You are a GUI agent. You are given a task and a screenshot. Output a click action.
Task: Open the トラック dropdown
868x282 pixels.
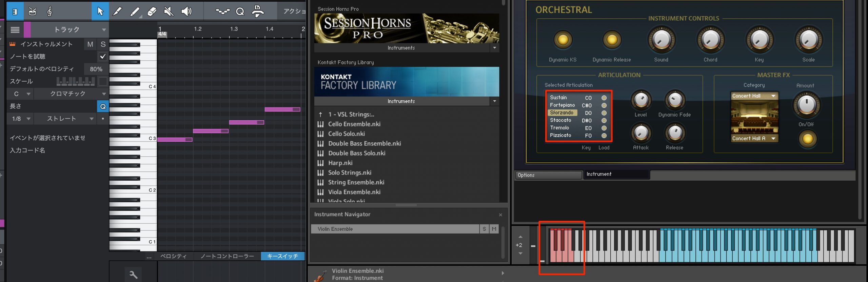[70, 30]
